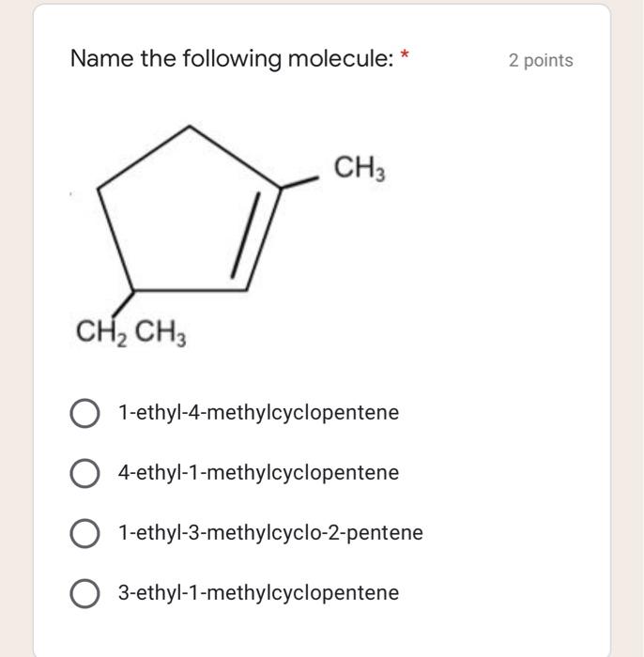Screen dimensions: 644x657
Task: Click the "Name the following molecule:" question title
Action: tap(232, 58)
